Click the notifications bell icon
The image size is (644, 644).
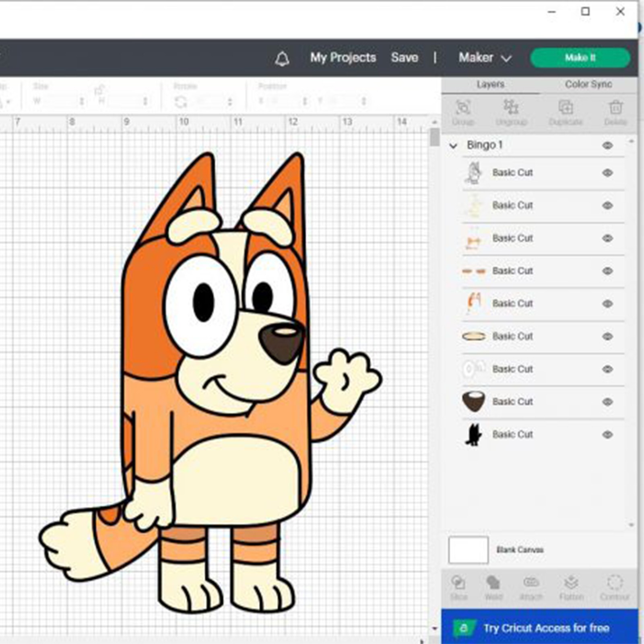tap(282, 58)
